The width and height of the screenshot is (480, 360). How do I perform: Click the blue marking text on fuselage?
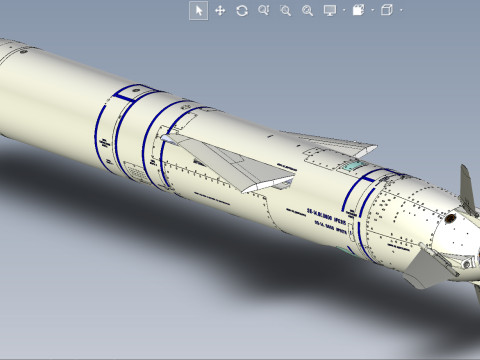point(327,220)
